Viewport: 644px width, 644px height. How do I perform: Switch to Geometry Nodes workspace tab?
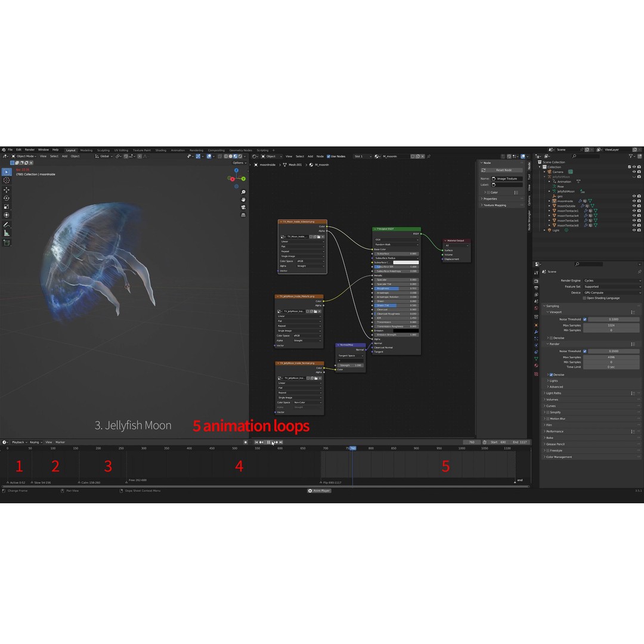[241, 150]
